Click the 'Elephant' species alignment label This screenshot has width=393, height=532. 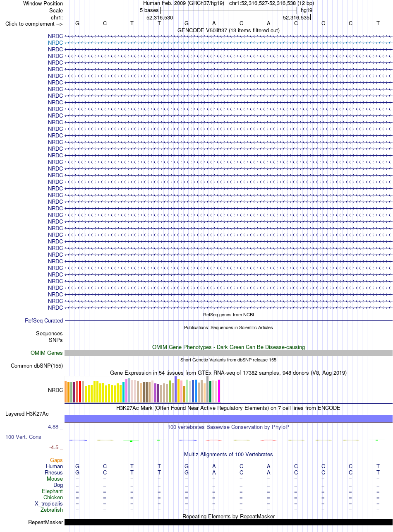[53, 491]
